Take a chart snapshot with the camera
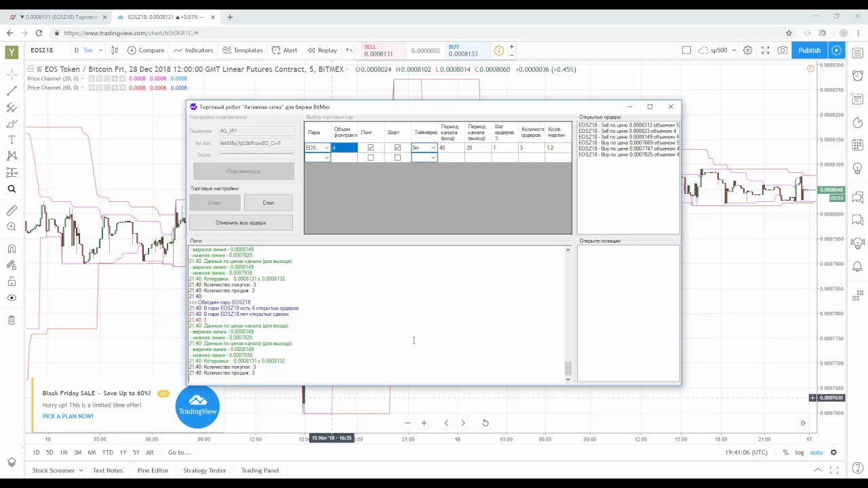This screenshot has width=868, height=488. pos(783,50)
